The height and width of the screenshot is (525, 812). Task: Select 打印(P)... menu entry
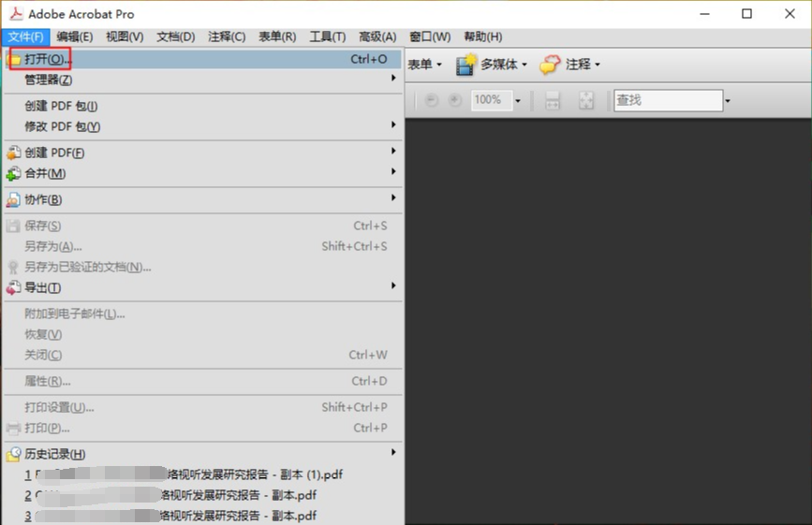(203, 428)
